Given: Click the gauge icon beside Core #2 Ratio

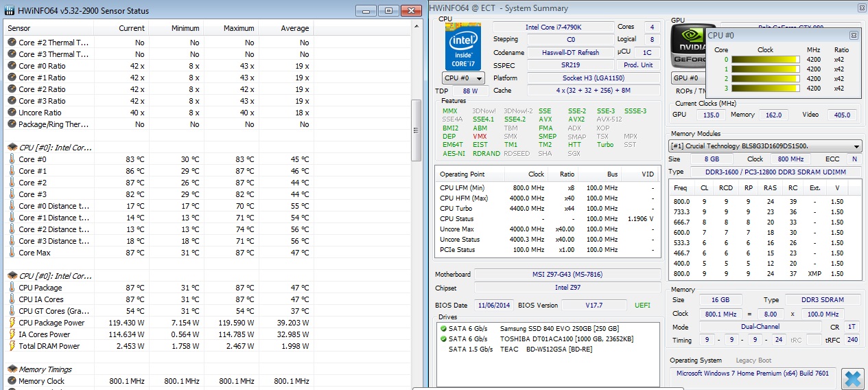Looking at the screenshot, I should coord(12,89).
